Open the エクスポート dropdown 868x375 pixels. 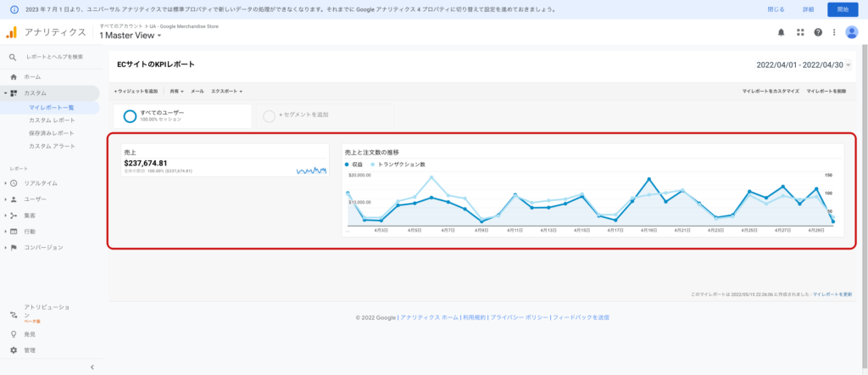point(227,91)
